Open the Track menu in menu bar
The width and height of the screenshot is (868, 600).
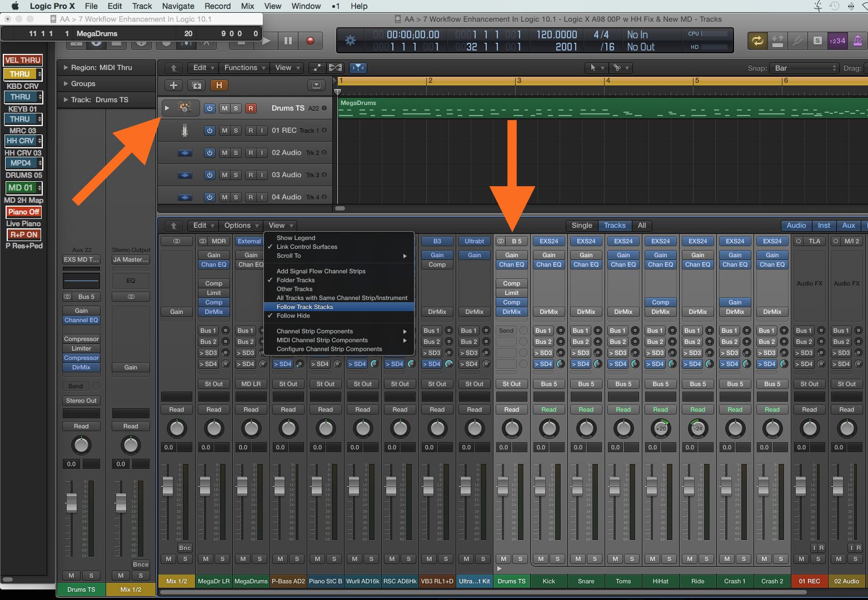click(142, 6)
